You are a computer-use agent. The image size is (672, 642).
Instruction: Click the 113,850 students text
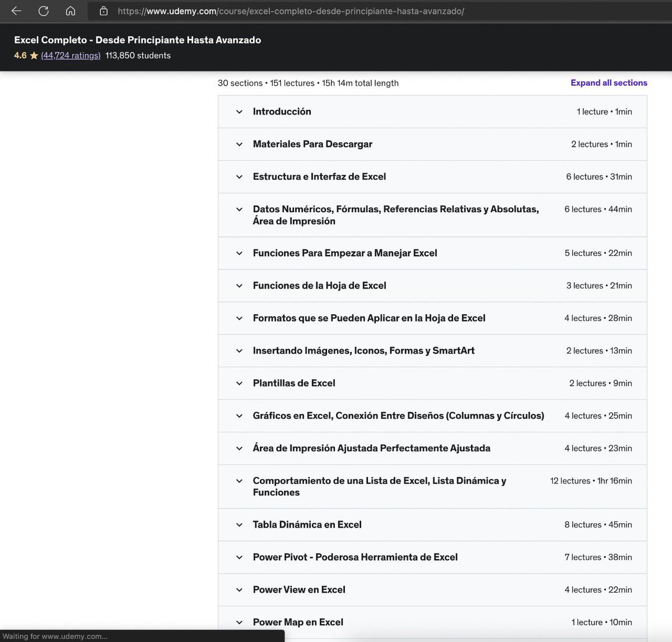click(x=138, y=55)
